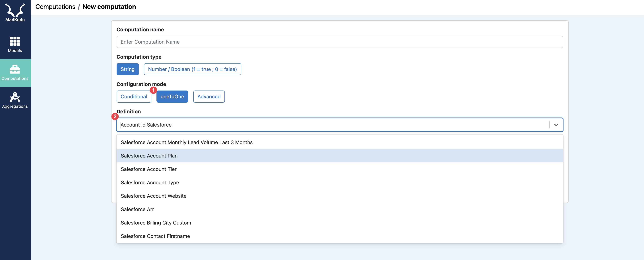The width and height of the screenshot is (644, 260).
Task: Select Number / Boolean computation type
Action: point(192,69)
